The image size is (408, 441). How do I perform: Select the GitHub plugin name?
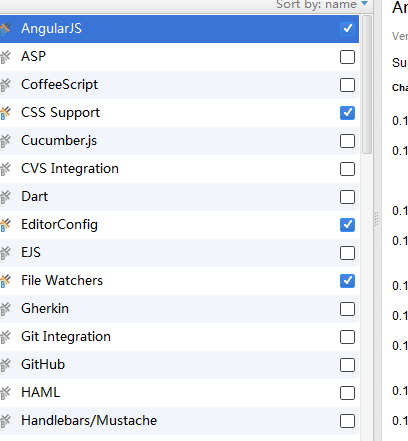[x=43, y=364]
